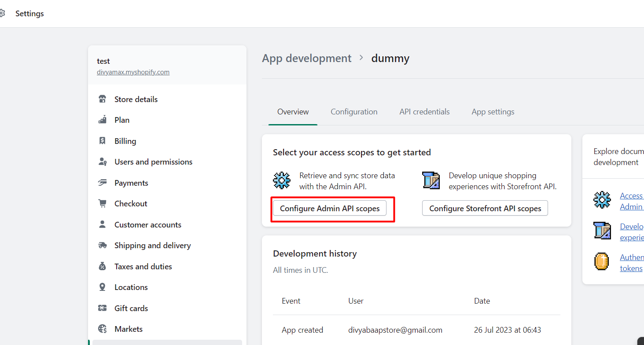
Task: Open the Develop experiences documentation link
Action: [x=632, y=232]
